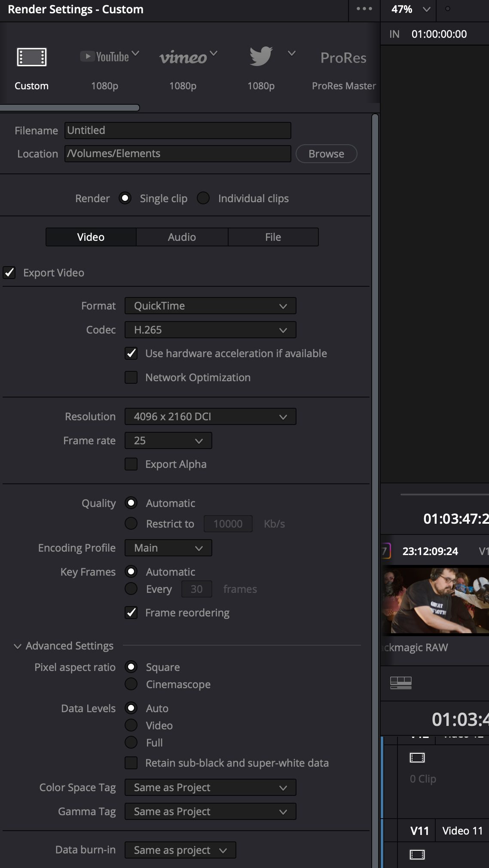489x868 pixels.
Task: Open the Color Space Tag dropdown
Action: pyautogui.click(x=211, y=788)
